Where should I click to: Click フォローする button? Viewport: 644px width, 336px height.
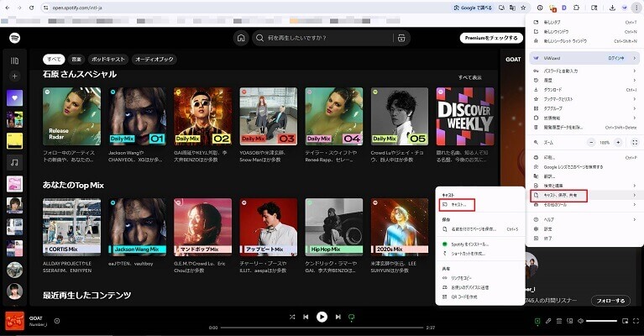click(610, 300)
